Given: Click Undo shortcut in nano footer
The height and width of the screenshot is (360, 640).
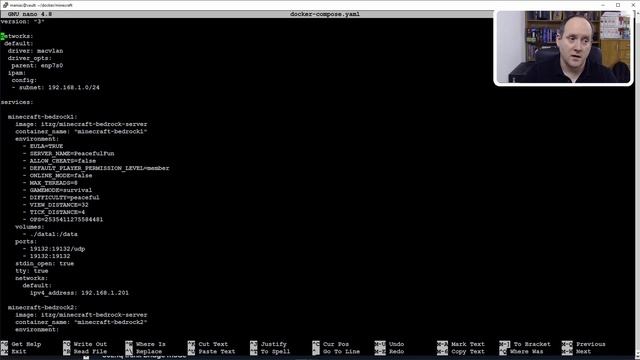Looking at the screenshot, I should click(x=390, y=344).
